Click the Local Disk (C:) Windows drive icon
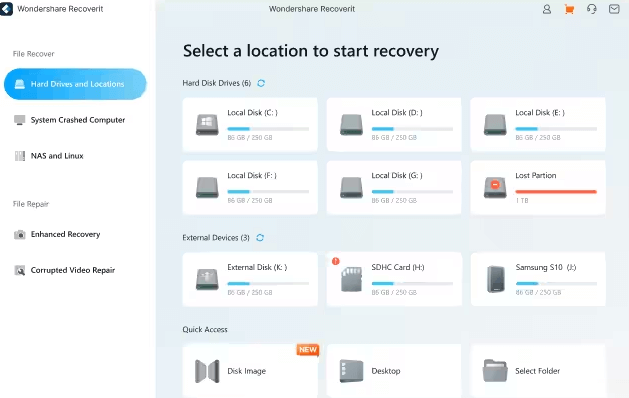The height and width of the screenshot is (398, 629). [207, 124]
